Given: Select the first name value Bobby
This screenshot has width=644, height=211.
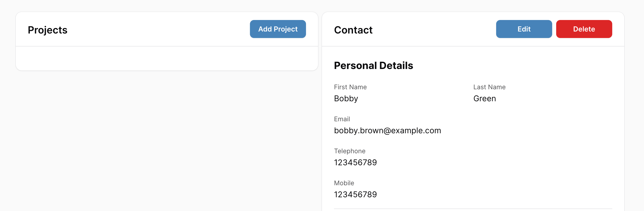Looking at the screenshot, I should [346, 98].
